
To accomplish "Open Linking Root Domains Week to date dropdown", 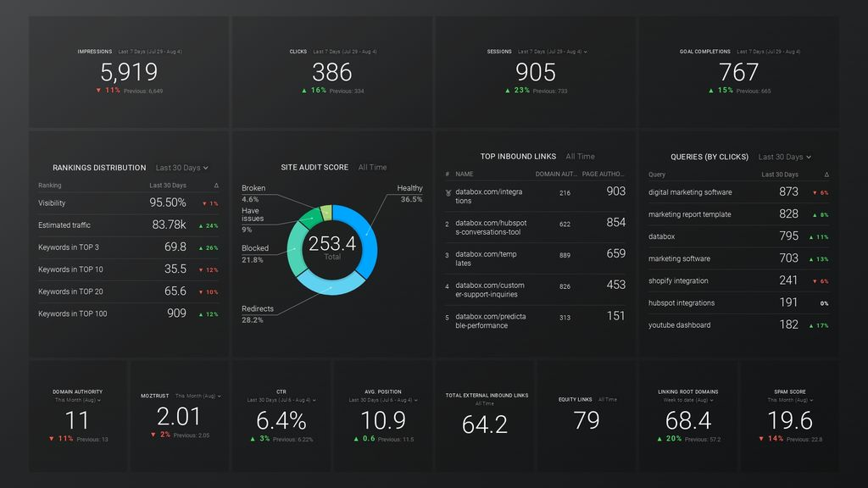I will 688,400.
